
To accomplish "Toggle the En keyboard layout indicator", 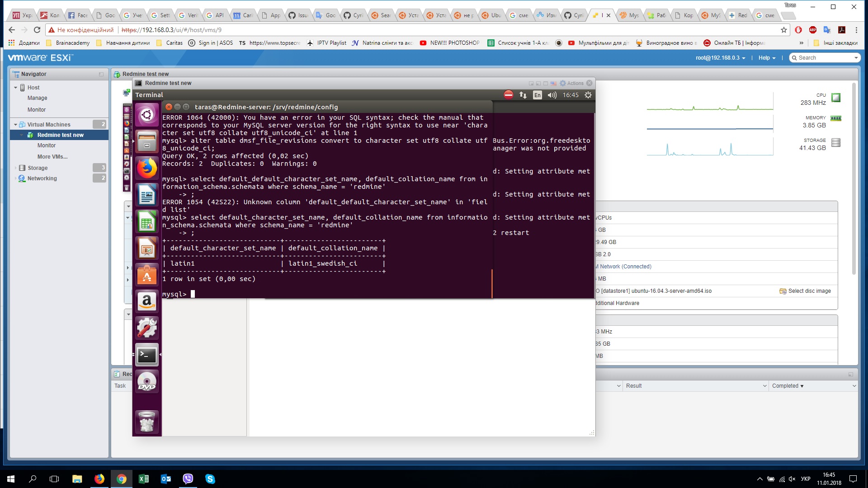I will pos(538,95).
